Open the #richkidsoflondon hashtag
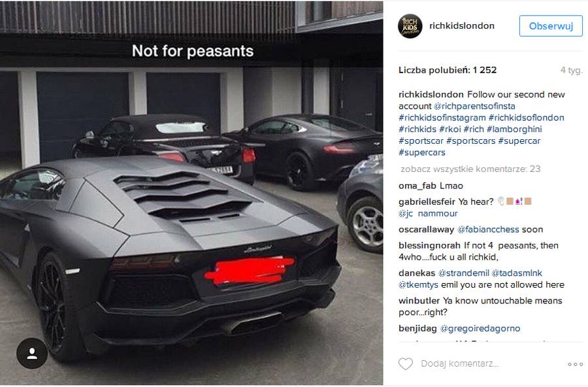 (526, 118)
